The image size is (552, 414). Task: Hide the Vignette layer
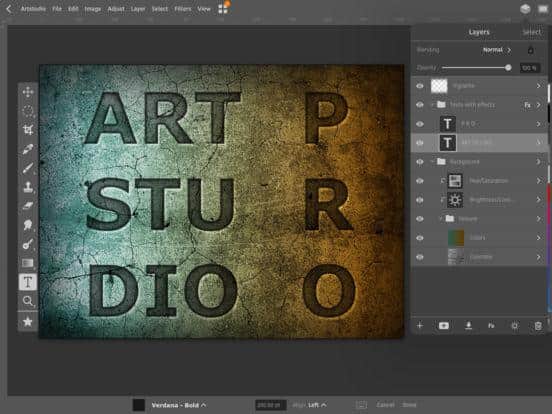[420, 86]
